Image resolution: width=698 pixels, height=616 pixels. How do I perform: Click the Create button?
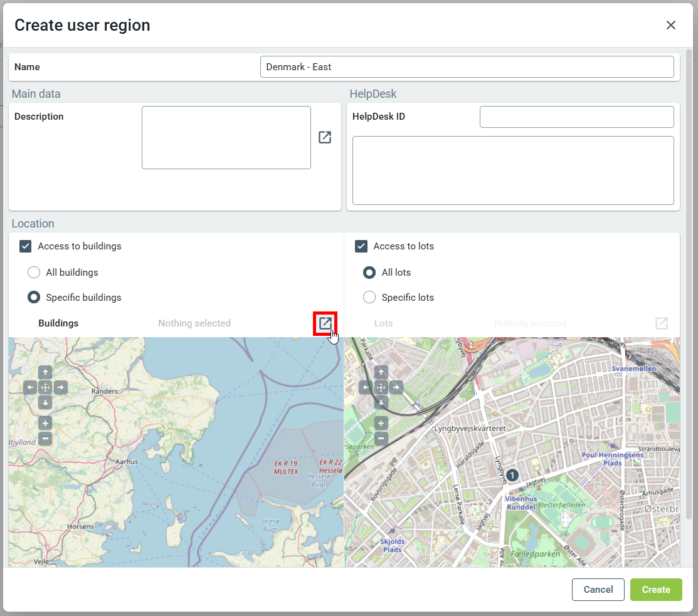[x=656, y=590]
